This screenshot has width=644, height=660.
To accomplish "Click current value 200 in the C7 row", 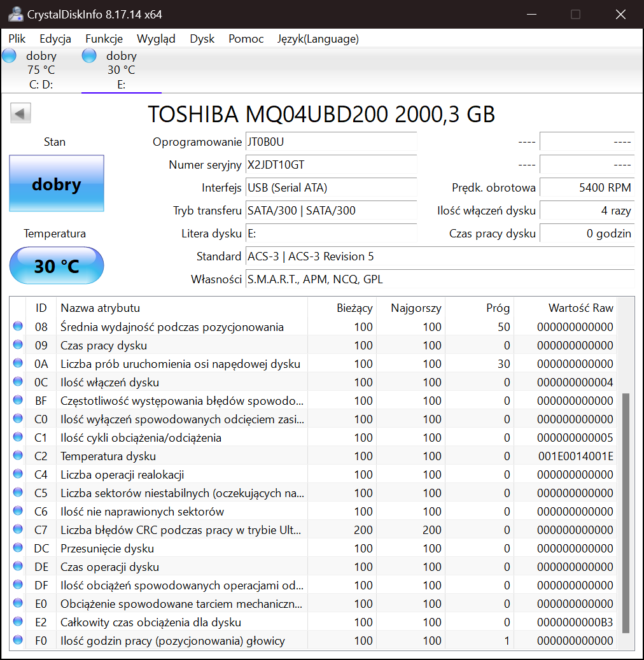I will 363,530.
